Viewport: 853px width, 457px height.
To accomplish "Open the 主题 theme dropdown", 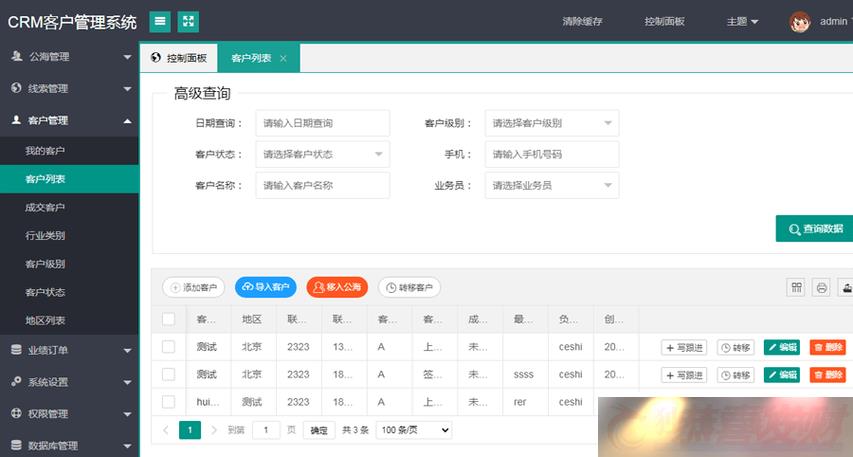I will [x=743, y=22].
